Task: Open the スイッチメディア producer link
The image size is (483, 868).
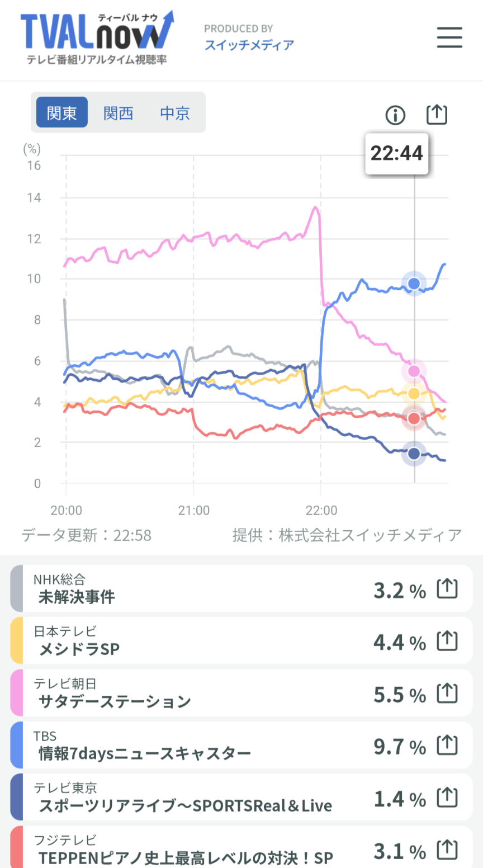Action: coord(249,45)
